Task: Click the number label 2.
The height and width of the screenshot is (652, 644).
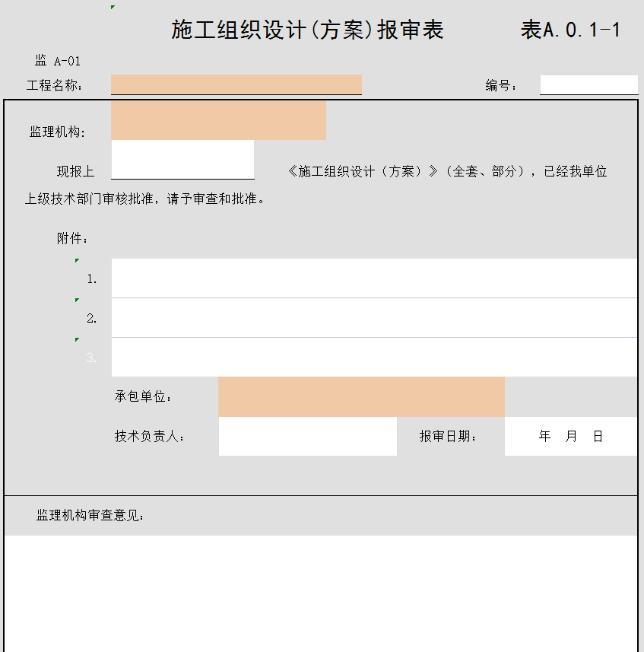Action: (x=92, y=319)
